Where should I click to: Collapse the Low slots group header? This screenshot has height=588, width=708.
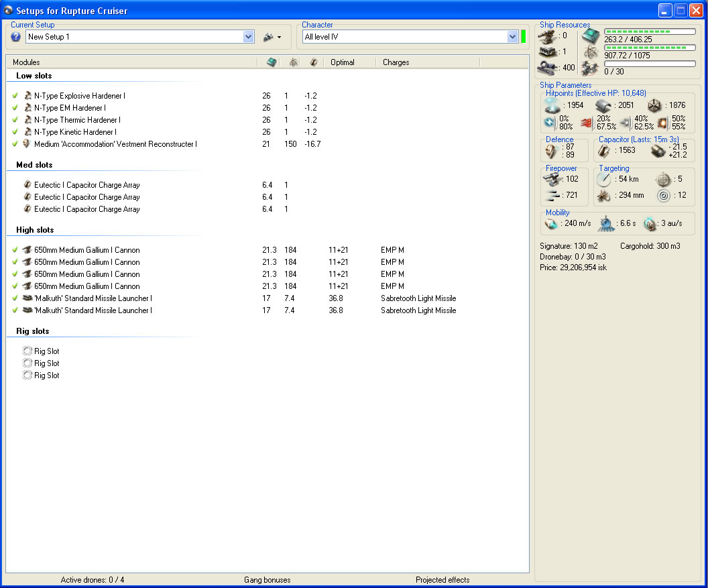tap(34, 76)
